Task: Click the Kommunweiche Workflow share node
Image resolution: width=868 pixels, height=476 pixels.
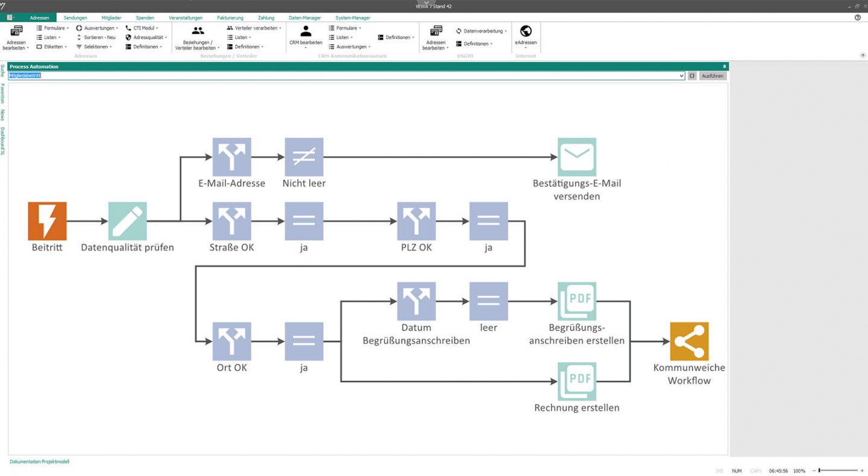Action: (x=689, y=342)
